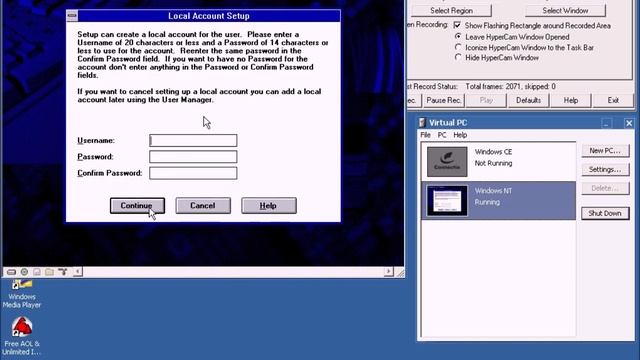The height and width of the screenshot is (360, 640).
Task: Select the Windows NT running thumbnail
Action: click(447, 200)
